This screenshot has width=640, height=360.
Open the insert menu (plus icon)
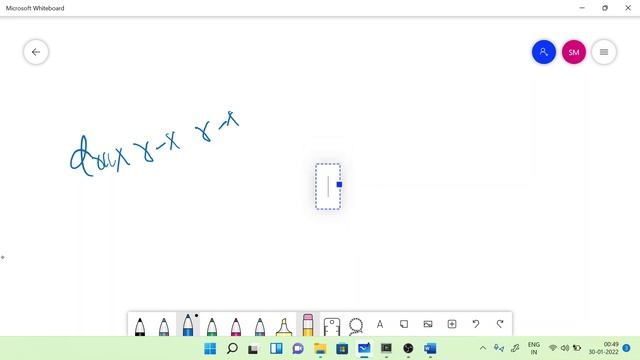click(x=452, y=324)
